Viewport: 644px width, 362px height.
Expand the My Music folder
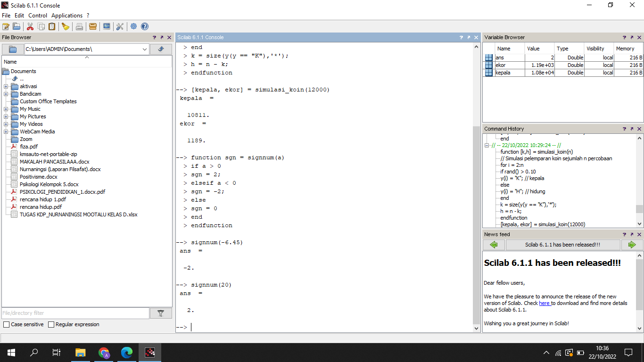pos(6,109)
